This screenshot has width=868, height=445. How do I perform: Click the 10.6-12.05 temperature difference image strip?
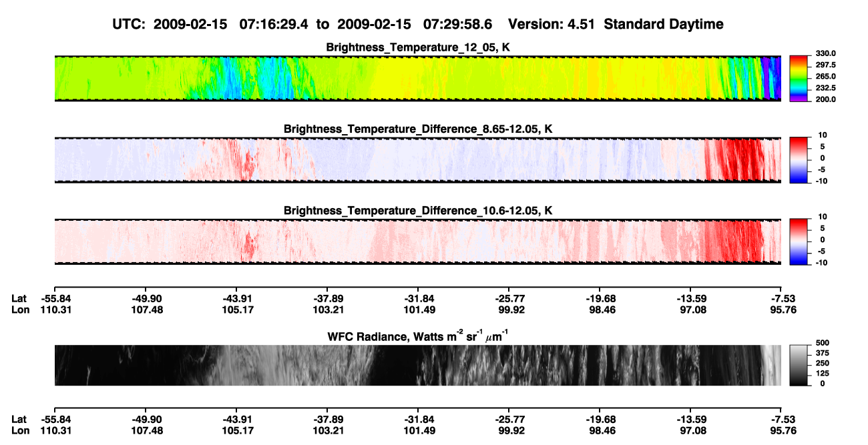(x=417, y=242)
